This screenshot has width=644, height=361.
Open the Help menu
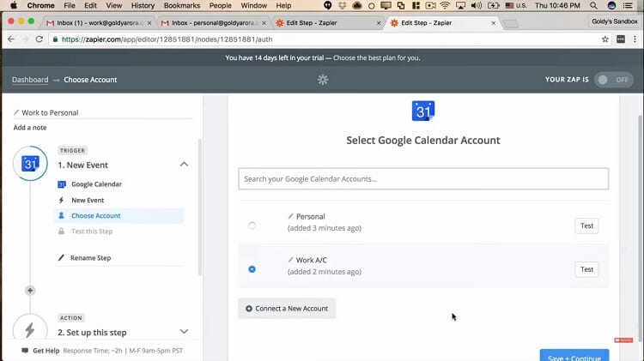283,6
